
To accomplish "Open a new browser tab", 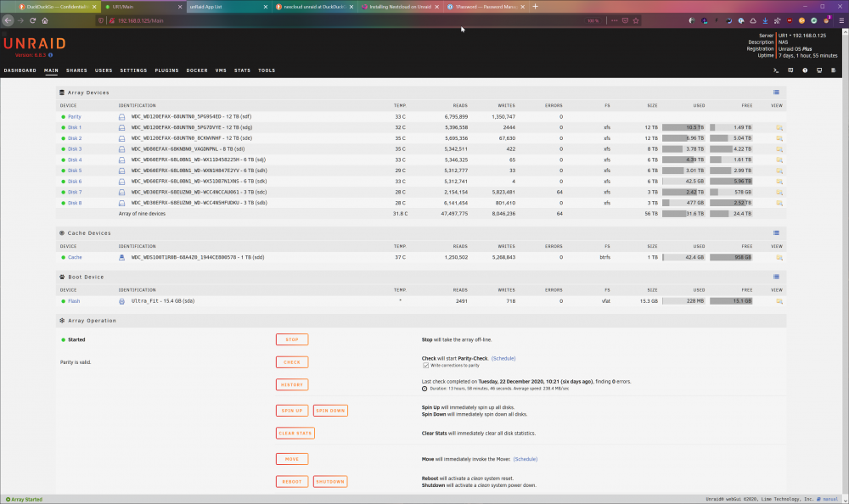I will pyautogui.click(x=536, y=7).
